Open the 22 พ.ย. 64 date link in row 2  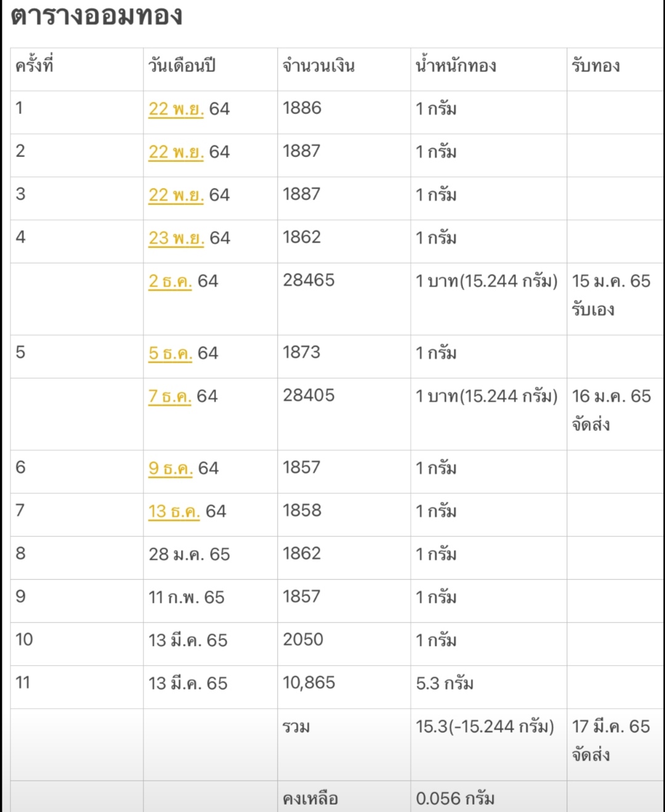(176, 152)
